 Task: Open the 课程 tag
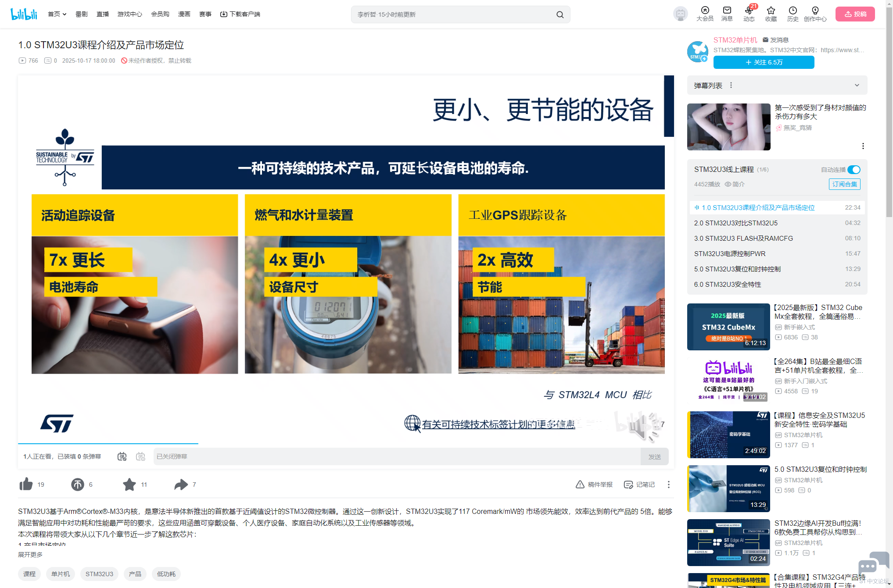point(29,574)
